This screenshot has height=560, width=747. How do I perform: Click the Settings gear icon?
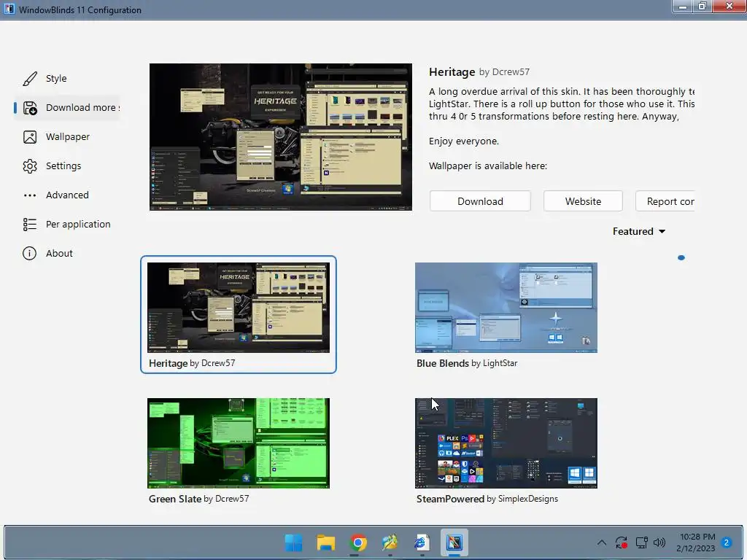pos(29,166)
